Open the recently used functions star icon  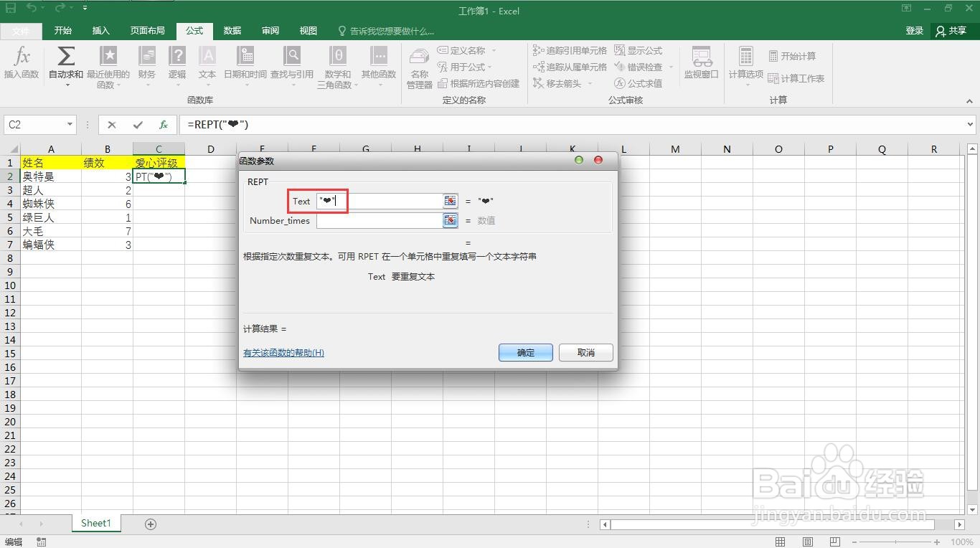click(108, 56)
